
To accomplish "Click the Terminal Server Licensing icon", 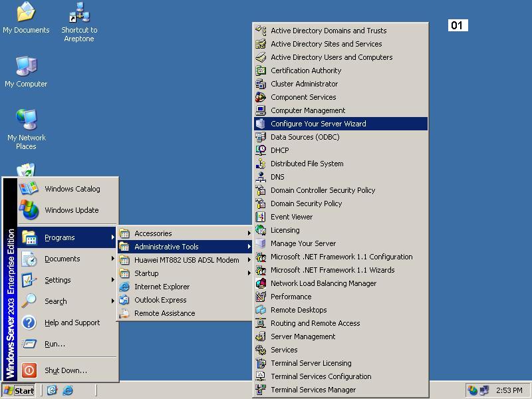I will 261,363.
